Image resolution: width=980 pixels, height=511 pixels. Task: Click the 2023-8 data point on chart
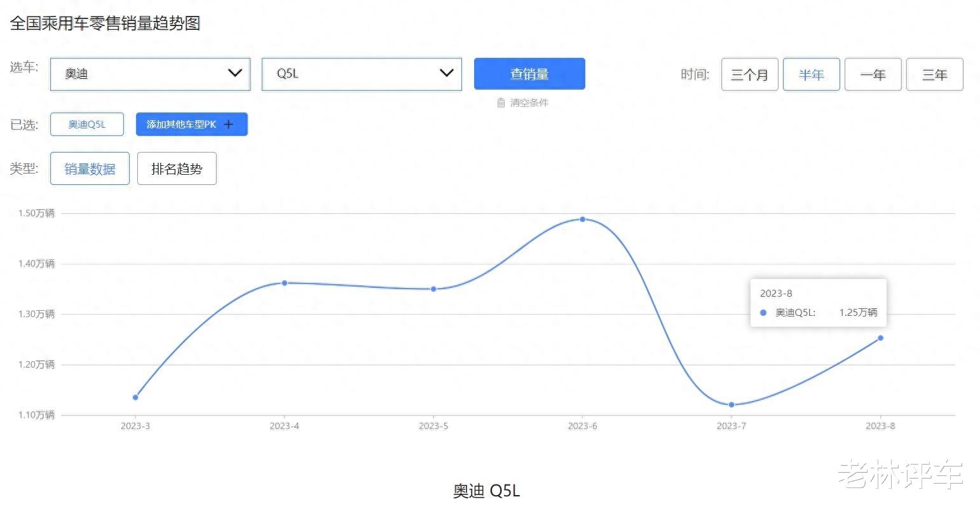(x=880, y=338)
